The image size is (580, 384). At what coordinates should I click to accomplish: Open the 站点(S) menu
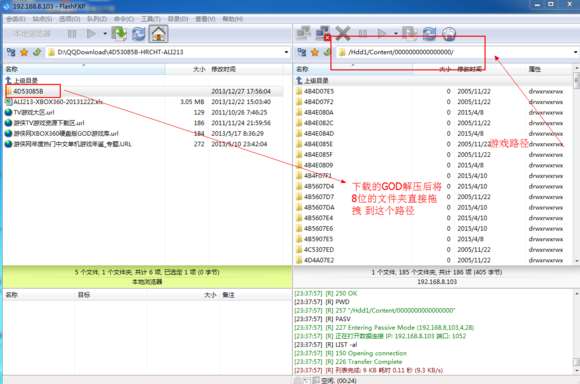click(42, 19)
